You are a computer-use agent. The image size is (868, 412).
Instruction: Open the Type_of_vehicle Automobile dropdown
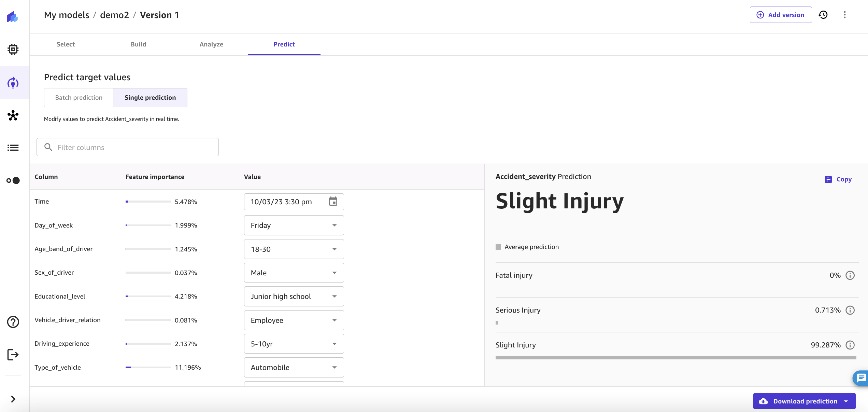pos(294,368)
